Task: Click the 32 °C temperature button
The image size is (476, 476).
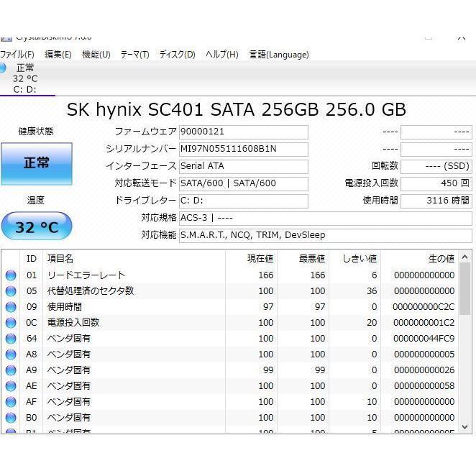Action: click(x=37, y=226)
